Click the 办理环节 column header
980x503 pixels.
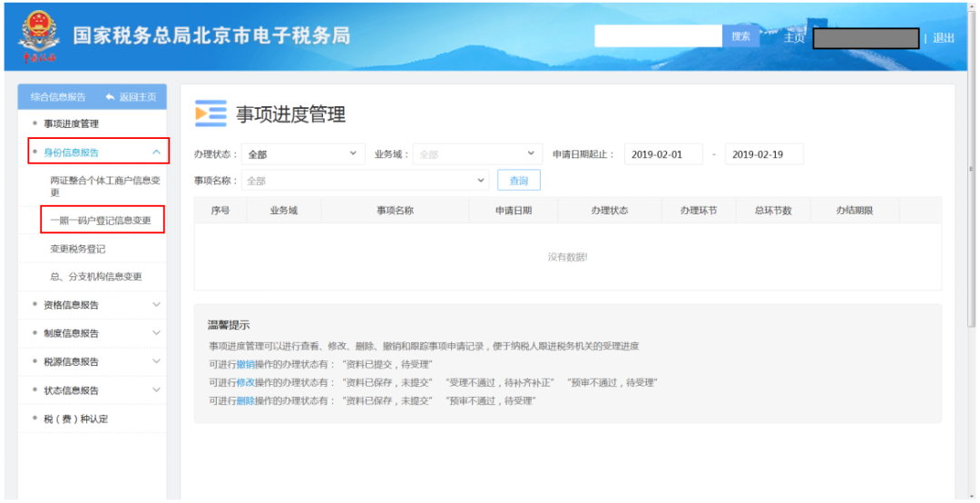699,211
